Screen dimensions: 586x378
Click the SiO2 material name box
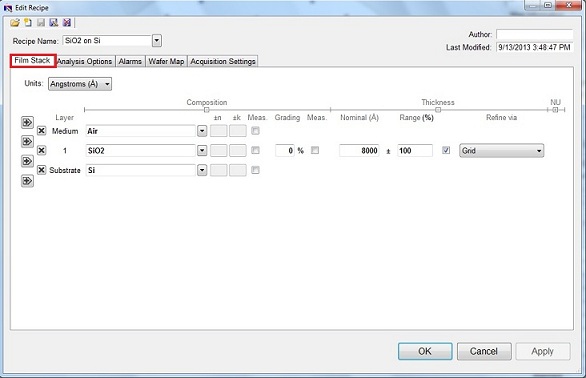(141, 150)
